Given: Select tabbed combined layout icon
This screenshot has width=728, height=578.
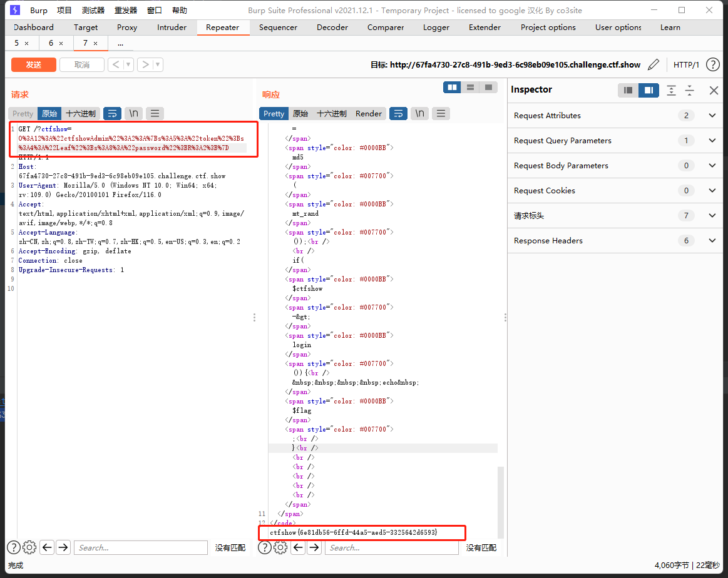Looking at the screenshot, I should pos(488,87).
